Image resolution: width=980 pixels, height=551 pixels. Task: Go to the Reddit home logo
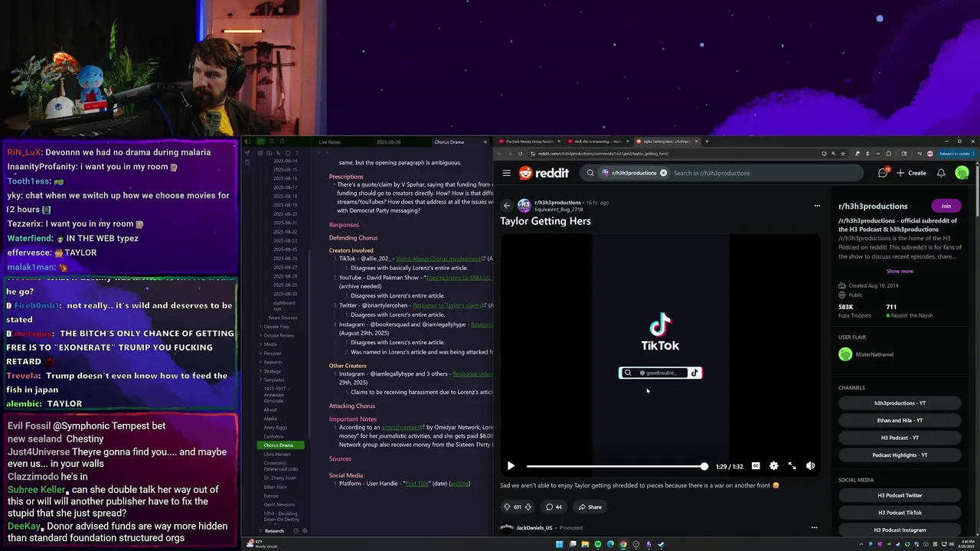(x=544, y=173)
